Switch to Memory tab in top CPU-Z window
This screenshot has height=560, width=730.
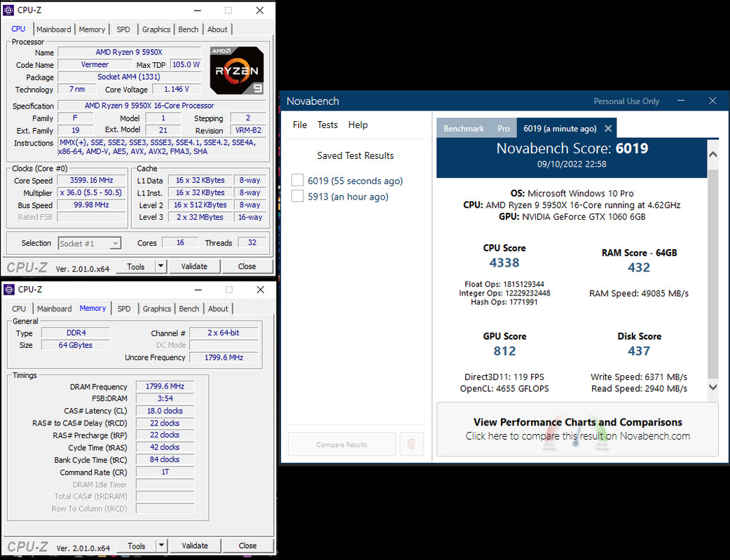92,29
